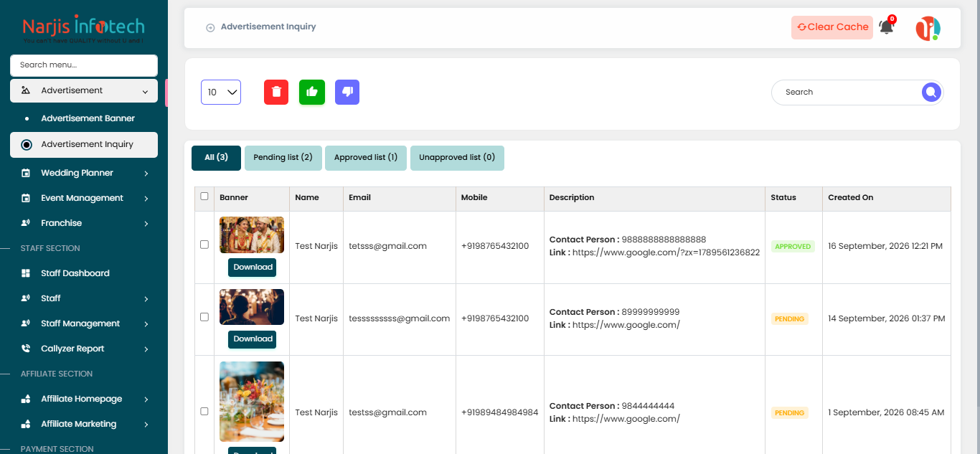The width and height of the screenshot is (980, 454).
Task: Click the green thumbs-up approve icon
Action: tap(312, 92)
